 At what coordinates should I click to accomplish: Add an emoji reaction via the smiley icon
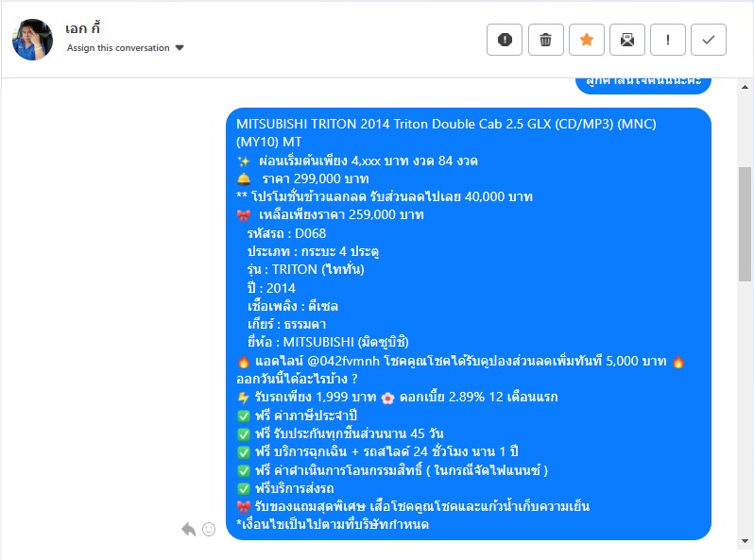click(x=209, y=529)
